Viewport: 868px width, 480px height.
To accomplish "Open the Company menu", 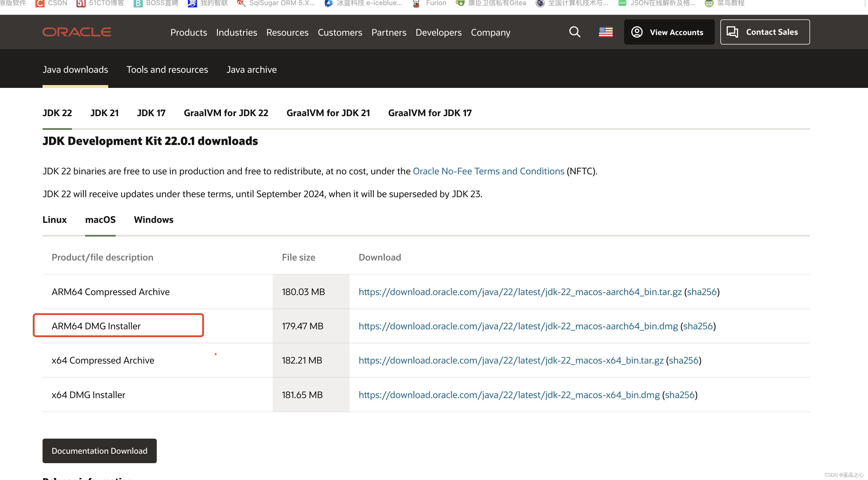I will (x=491, y=32).
